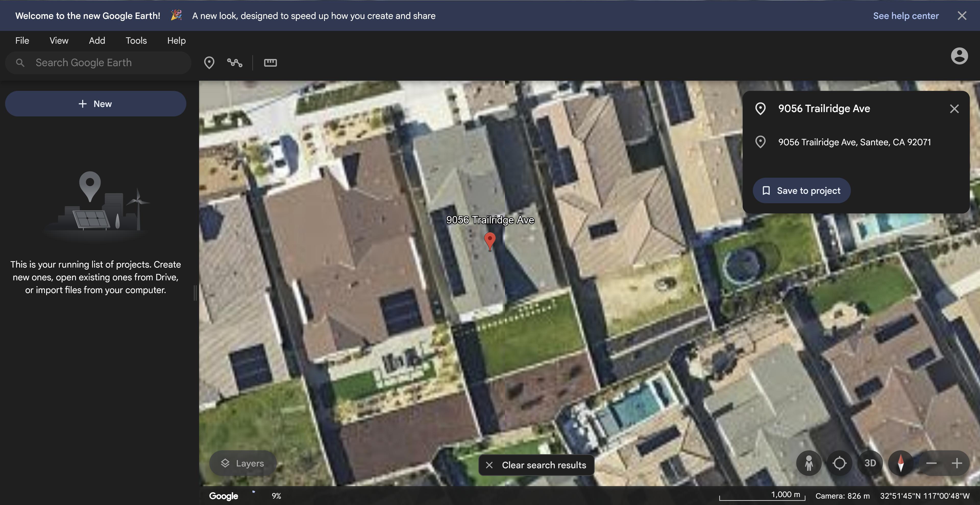Click the 9% loading indicator

coord(276,496)
